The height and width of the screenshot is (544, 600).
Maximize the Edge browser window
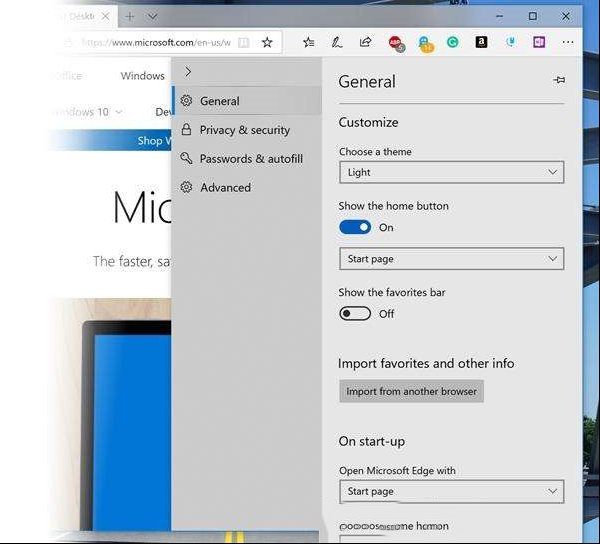(533, 16)
